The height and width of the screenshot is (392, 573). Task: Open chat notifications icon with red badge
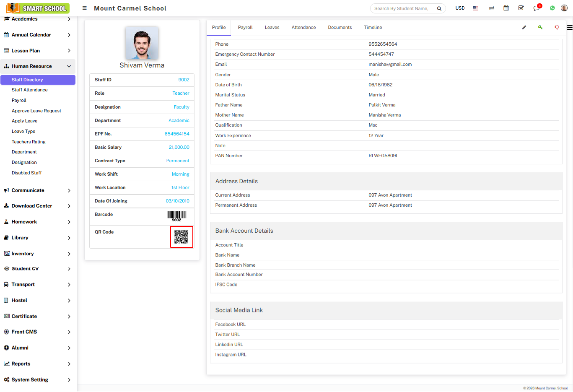pos(537,8)
